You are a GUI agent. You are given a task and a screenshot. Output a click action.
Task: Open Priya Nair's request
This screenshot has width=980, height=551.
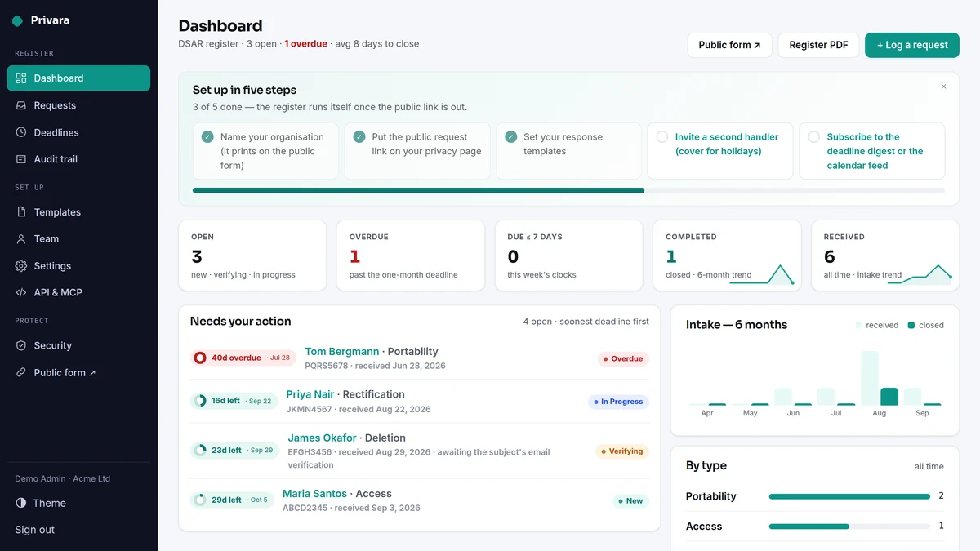point(310,394)
